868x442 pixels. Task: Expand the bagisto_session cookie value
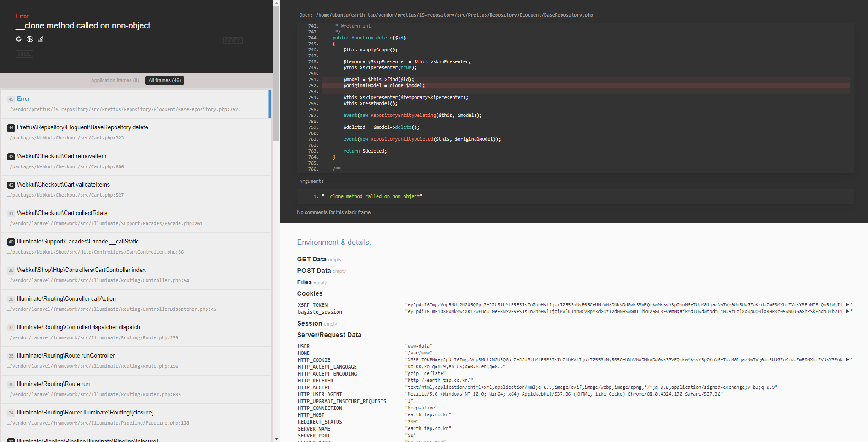848,311
